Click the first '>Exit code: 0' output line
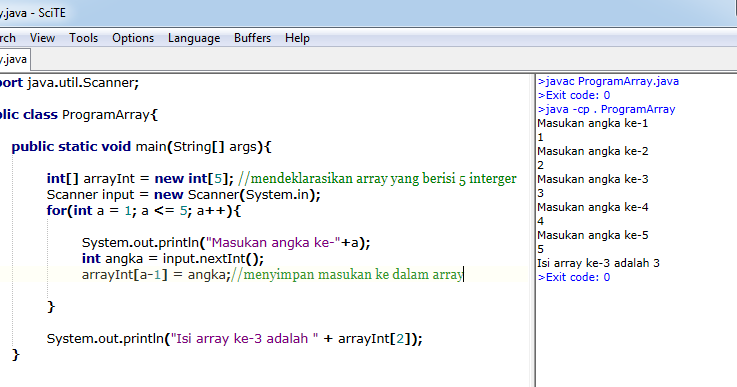 coord(574,95)
